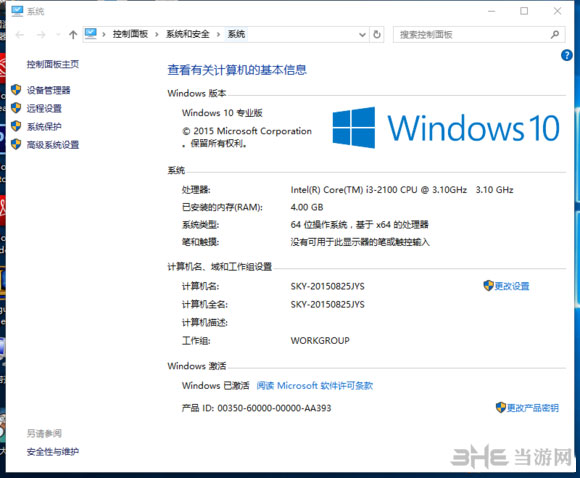Click the computer icon in address bar
The height and width of the screenshot is (478, 580).
click(91, 34)
